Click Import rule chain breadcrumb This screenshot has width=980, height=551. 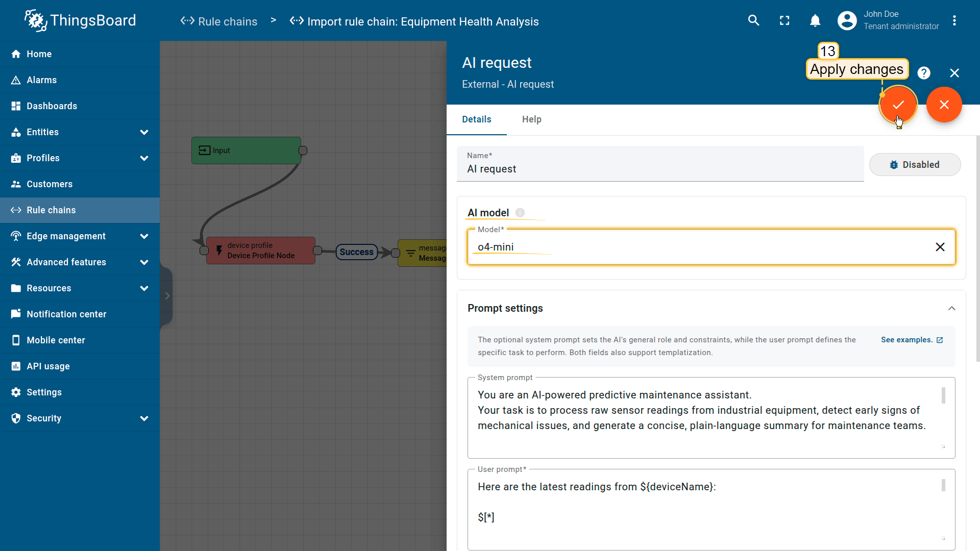414,21
